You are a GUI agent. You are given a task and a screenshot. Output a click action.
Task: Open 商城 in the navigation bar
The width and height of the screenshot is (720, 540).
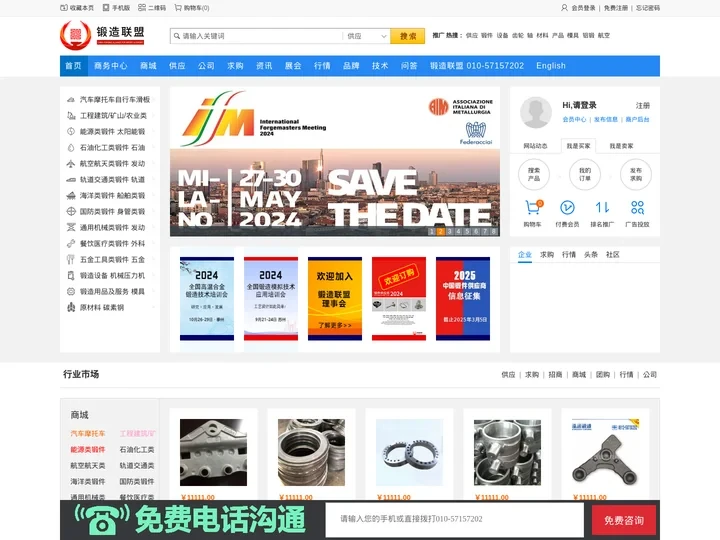(148, 66)
